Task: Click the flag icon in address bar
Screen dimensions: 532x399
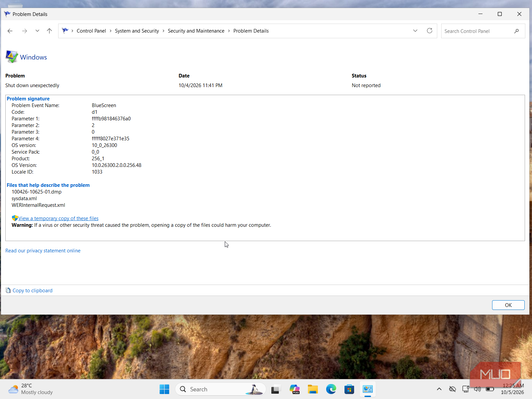Action: (65, 31)
